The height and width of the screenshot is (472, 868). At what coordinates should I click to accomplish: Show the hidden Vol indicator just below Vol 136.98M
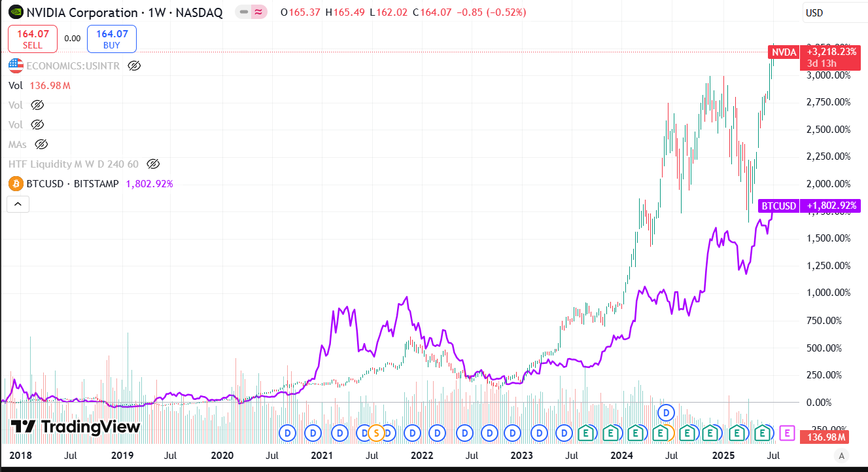coord(37,105)
